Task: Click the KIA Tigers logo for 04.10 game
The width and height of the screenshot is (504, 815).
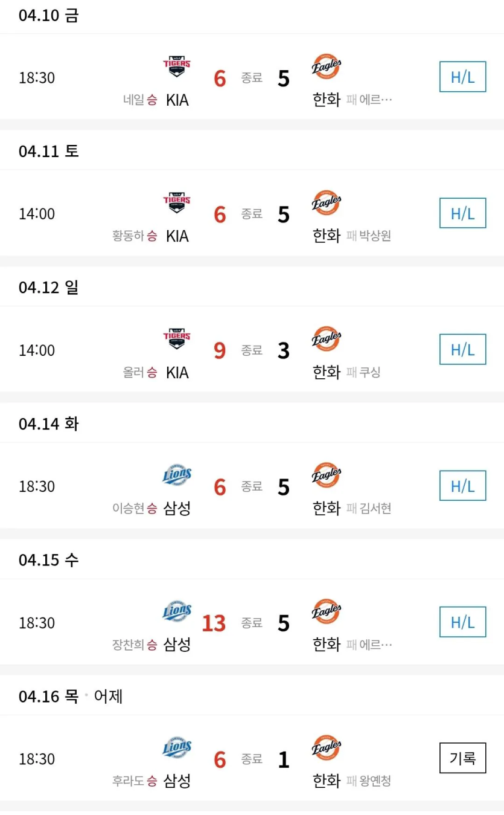Action: click(x=177, y=66)
